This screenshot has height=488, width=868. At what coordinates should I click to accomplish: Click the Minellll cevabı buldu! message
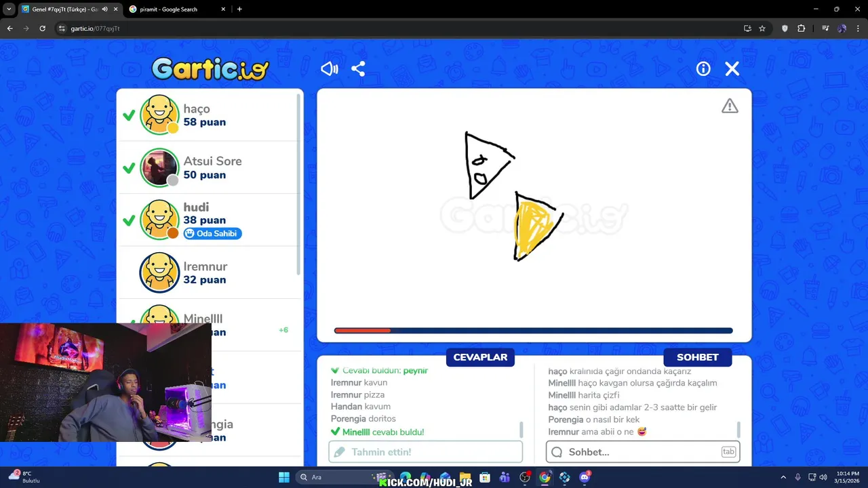click(377, 432)
